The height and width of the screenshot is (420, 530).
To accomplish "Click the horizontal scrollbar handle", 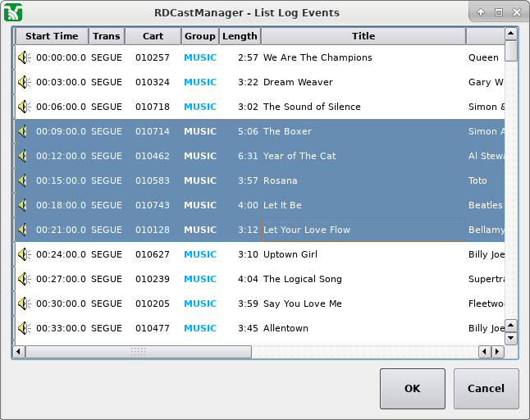I will click(138, 352).
